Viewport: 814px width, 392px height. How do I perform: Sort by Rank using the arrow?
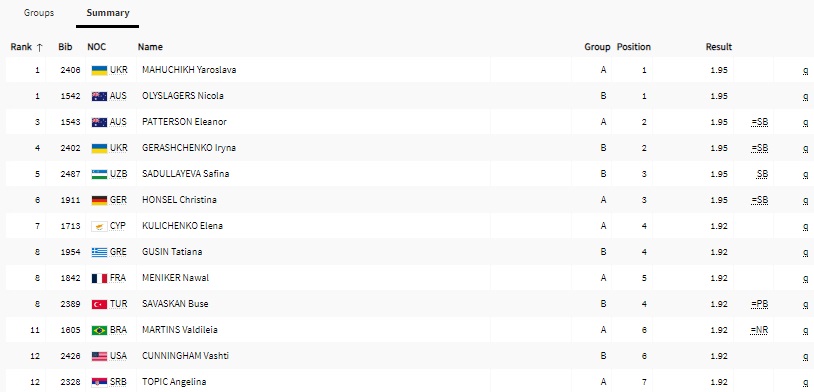tap(39, 47)
